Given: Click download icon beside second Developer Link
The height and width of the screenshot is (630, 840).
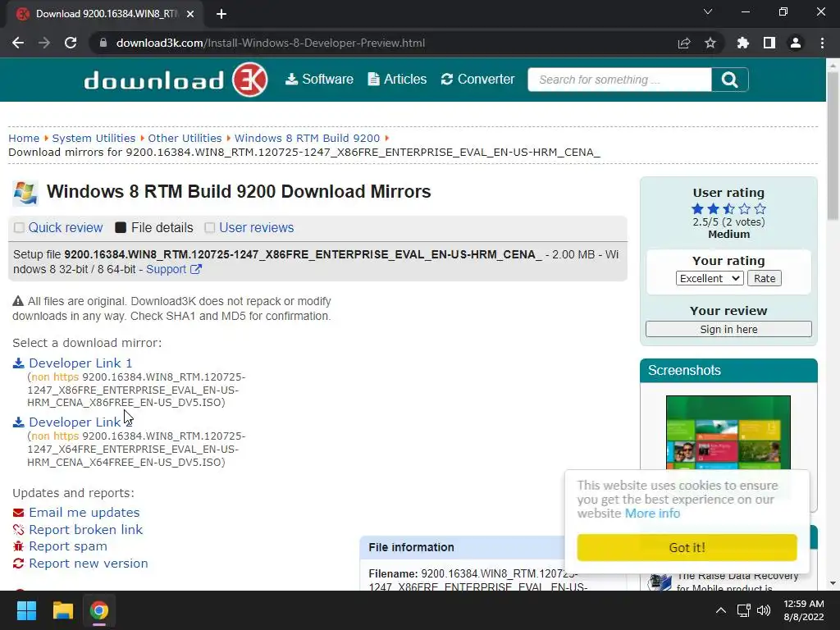Looking at the screenshot, I should pyautogui.click(x=19, y=422).
